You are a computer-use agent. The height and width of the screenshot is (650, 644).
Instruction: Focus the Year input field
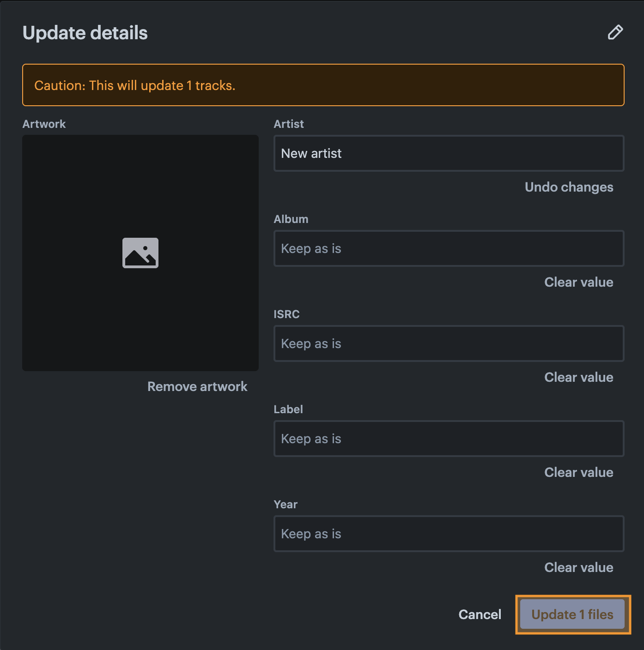449,534
